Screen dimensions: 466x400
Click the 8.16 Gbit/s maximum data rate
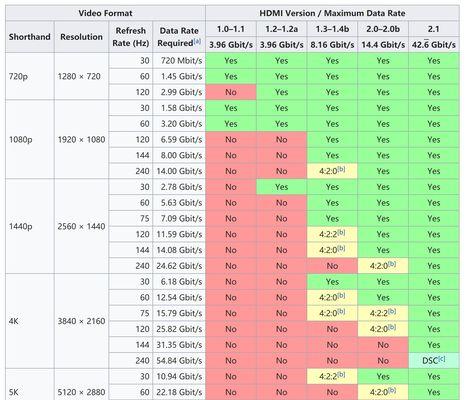coord(332,45)
